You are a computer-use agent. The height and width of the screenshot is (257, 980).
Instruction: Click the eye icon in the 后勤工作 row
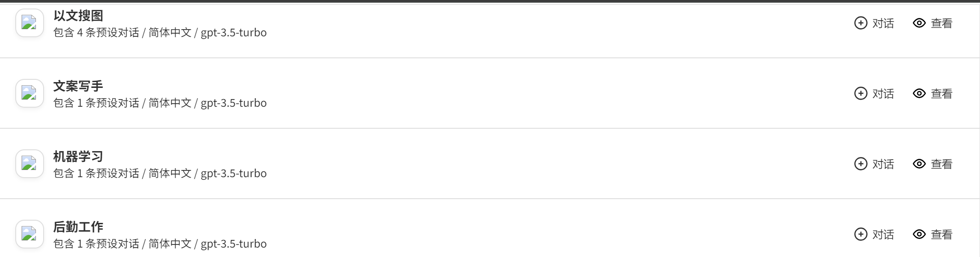click(919, 234)
